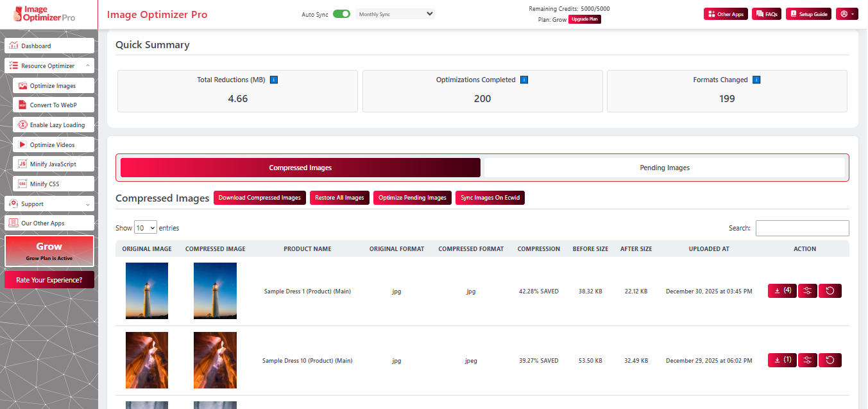Open the Monthly Sync frequency dropdown
This screenshot has width=868, height=409.
click(x=395, y=13)
